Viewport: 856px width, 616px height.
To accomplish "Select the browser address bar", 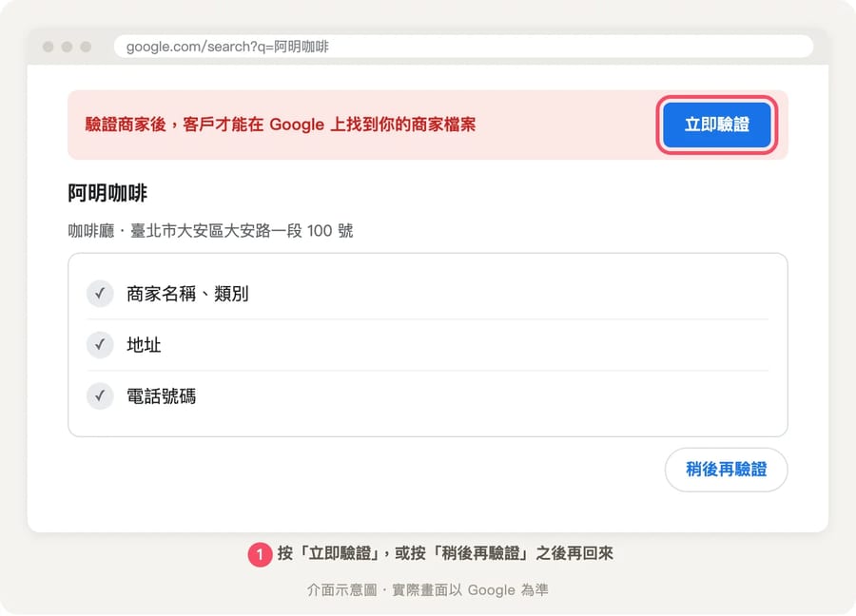I will click(x=463, y=47).
